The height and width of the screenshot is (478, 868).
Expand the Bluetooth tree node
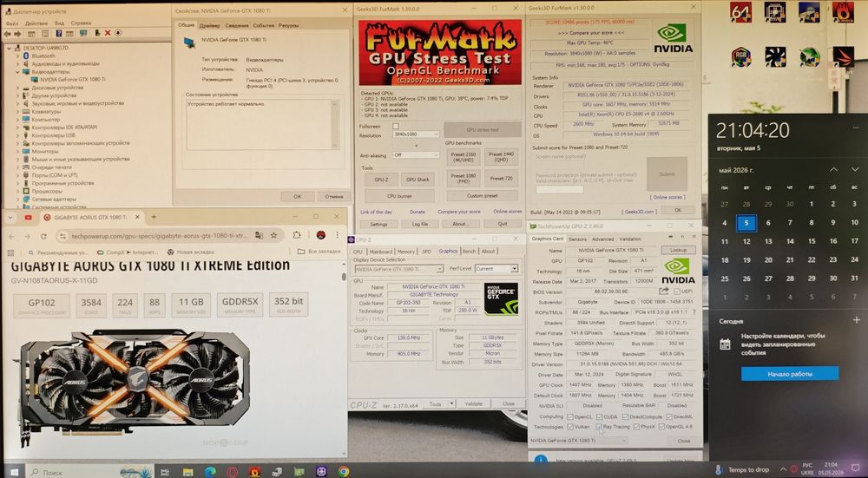(x=17, y=56)
